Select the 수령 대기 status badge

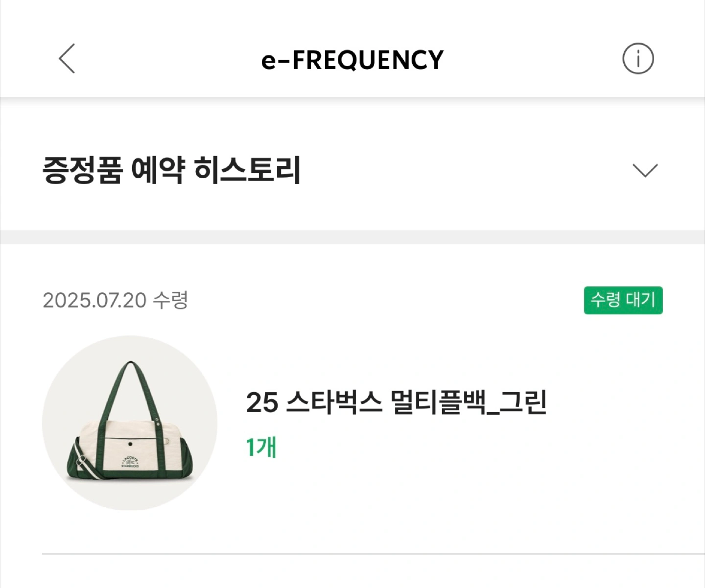click(x=623, y=300)
